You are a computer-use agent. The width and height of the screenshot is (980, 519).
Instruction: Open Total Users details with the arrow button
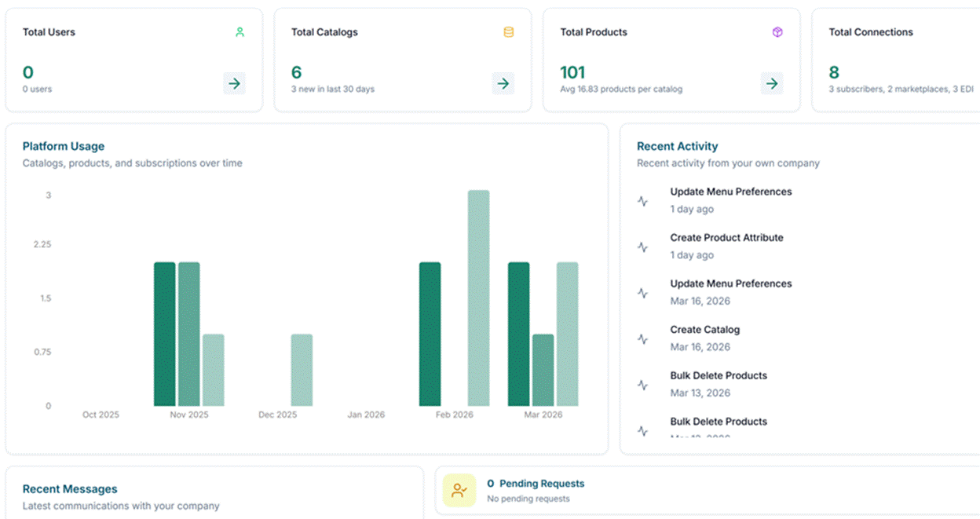point(234,83)
